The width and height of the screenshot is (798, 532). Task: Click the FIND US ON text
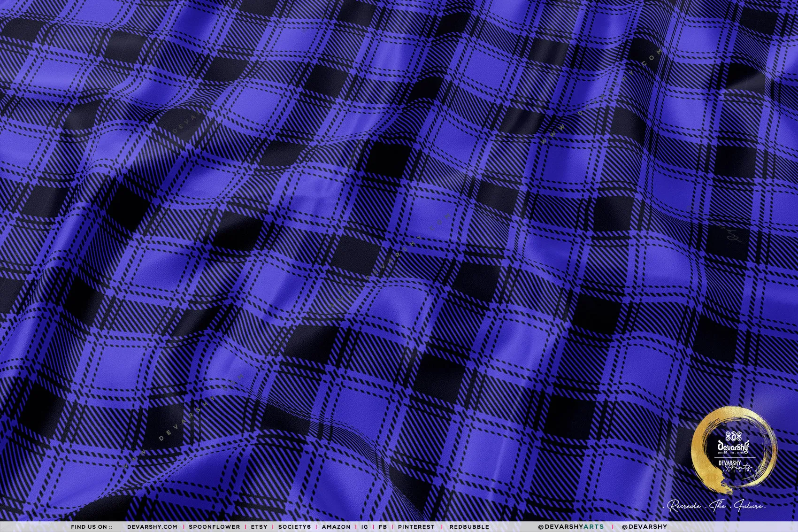[92, 527]
